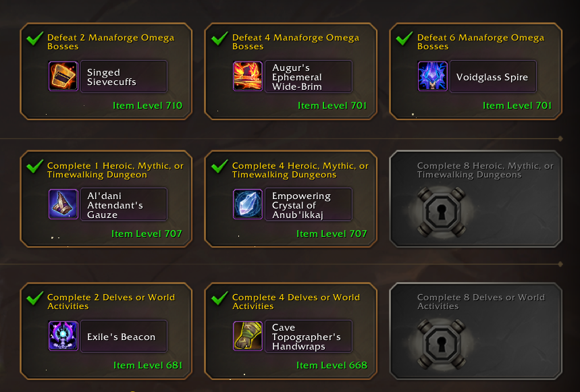Screen dimensions: 580x392
Task: Click locked keyhole for 8 Delves reward
Action: click(442, 344)
